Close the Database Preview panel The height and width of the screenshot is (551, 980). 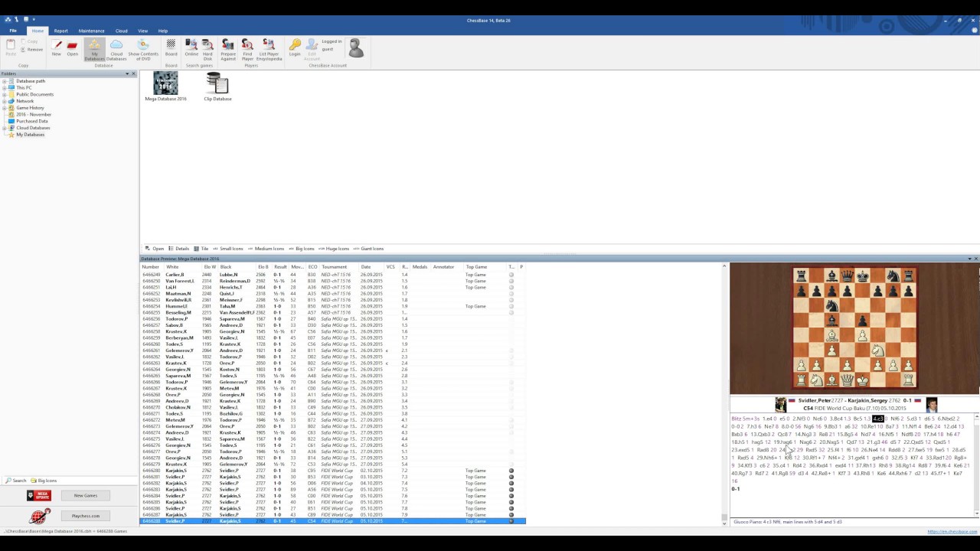pyautogui.click(x=976, y=259)
